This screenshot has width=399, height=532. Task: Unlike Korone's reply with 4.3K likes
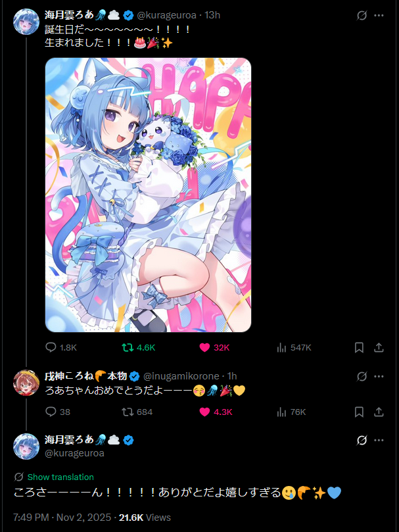(216, 412)
